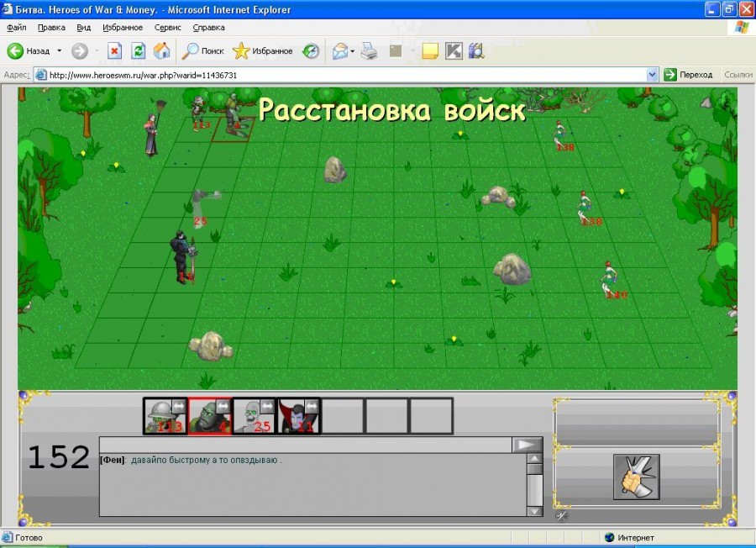
Task: Expand the Forward button history dropdown arrow
Action: point(97,51)
